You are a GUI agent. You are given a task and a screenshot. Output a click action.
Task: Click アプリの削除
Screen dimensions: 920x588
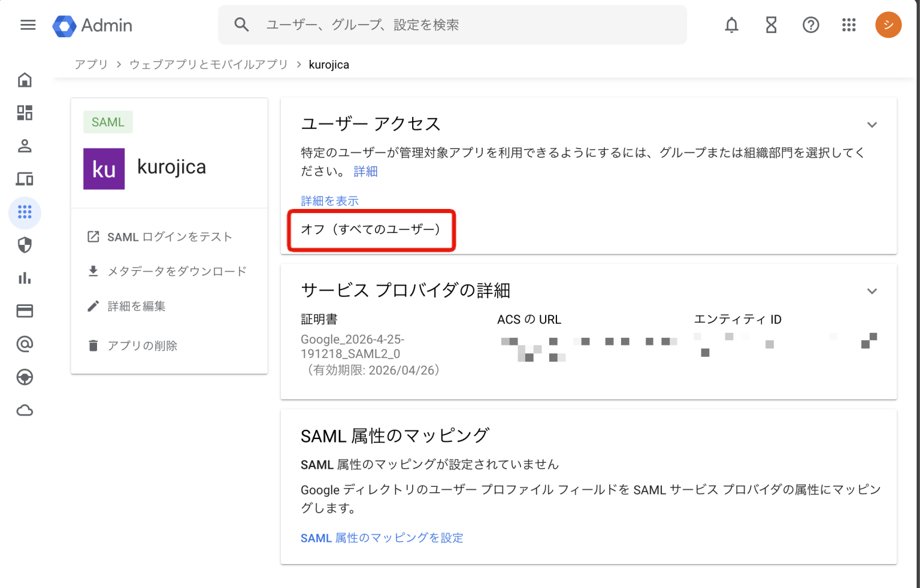(143, 346)
